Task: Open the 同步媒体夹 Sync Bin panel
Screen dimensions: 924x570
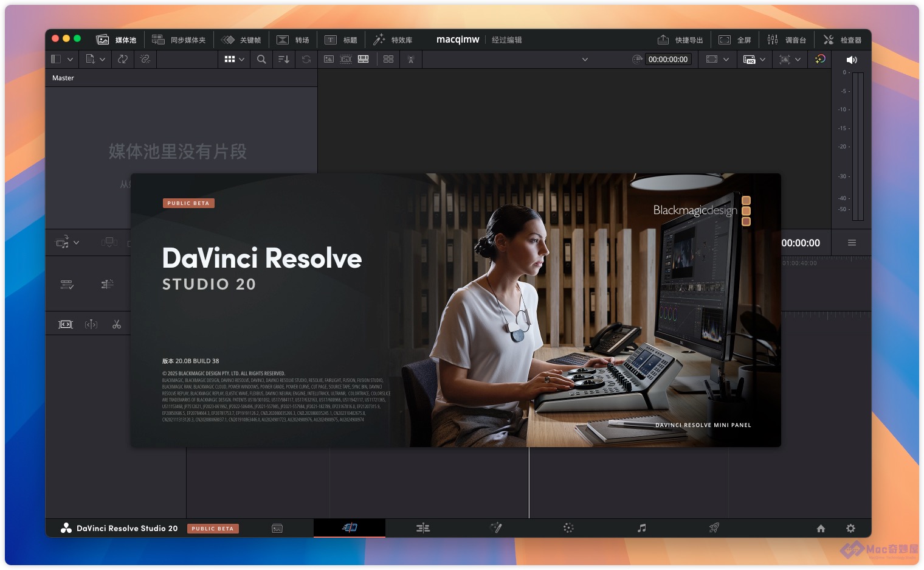Action: pyautogui.click(x=179, y=40)
